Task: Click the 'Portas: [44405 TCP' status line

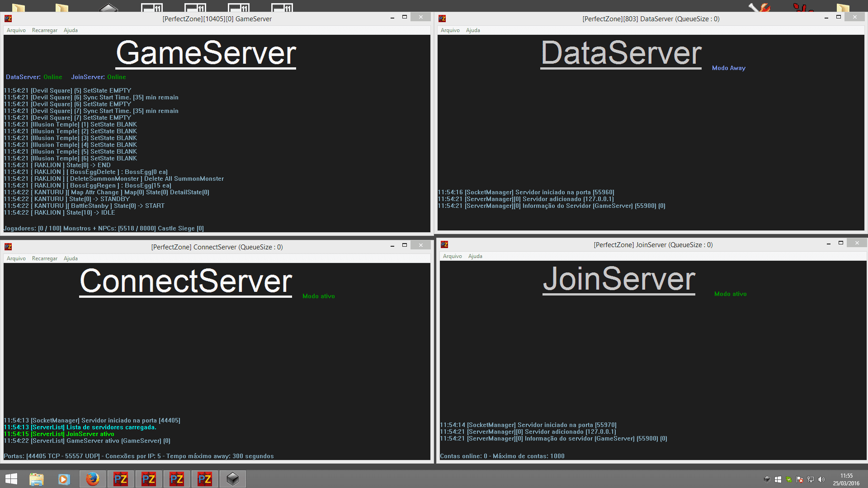Action: point(139,456)
